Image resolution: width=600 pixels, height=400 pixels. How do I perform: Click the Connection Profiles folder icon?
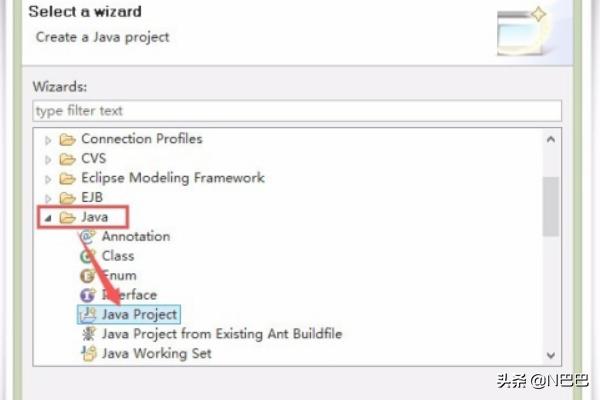point(67,139)
